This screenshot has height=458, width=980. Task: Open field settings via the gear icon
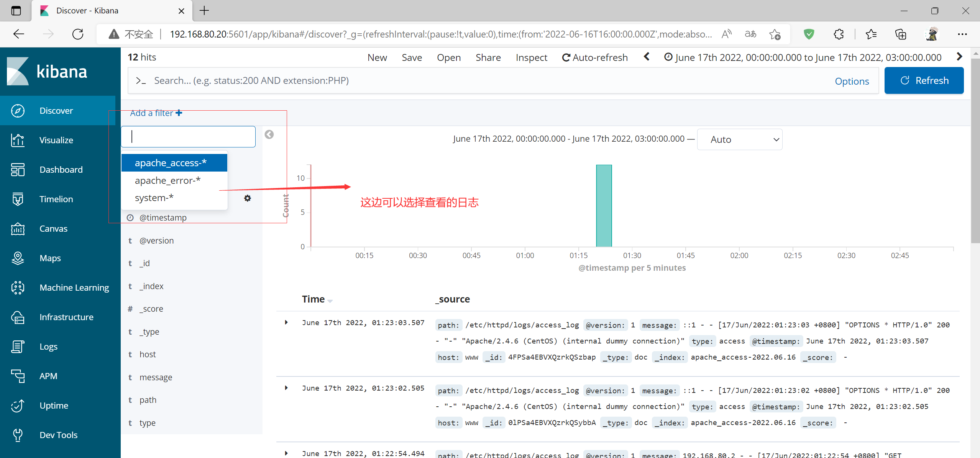coord(248,198)
